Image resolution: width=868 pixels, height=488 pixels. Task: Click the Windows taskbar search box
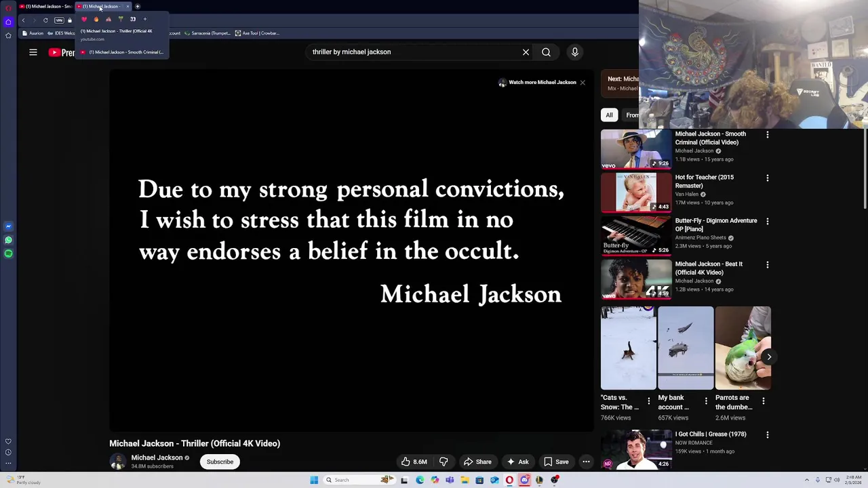(x=359, y=480)
